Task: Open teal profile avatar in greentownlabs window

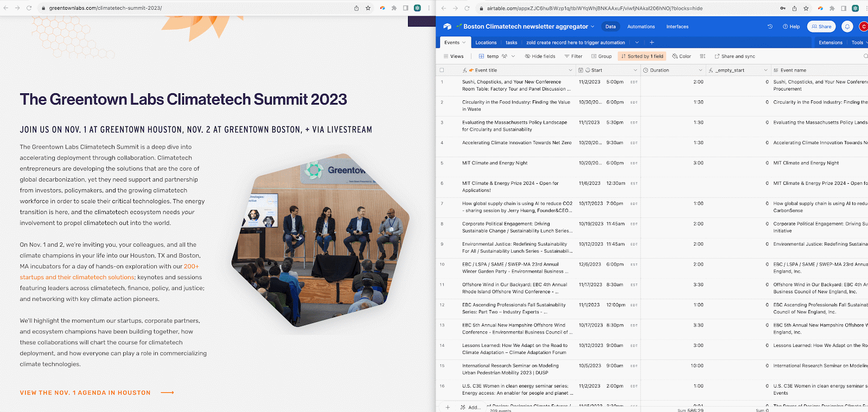Action: click(x=417, y=8)
